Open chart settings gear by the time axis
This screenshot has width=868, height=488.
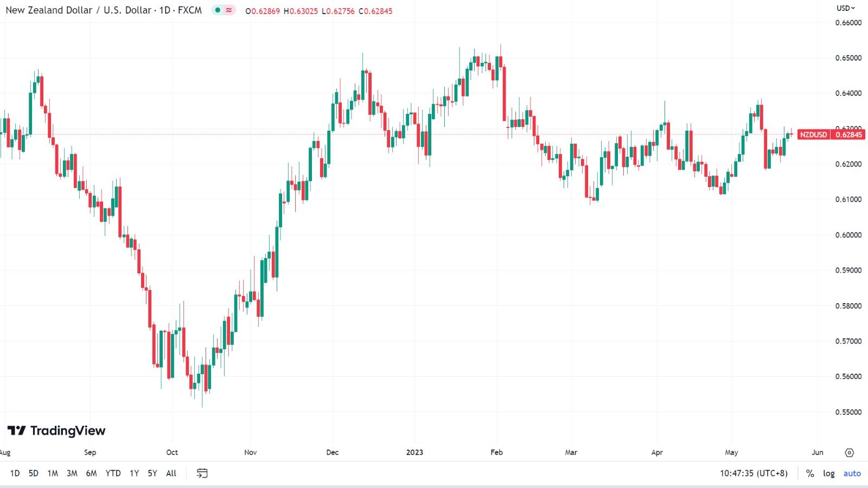pyautogui.click(x=850, y=452)
